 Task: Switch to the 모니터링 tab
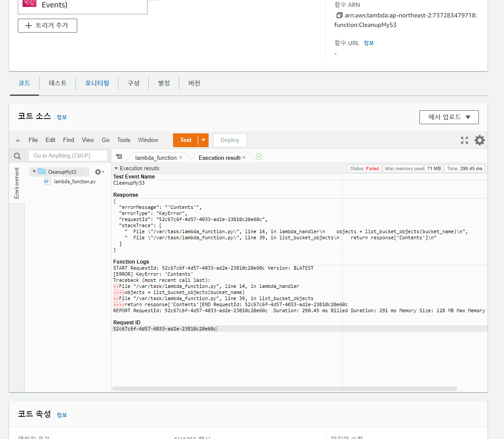click(97, 83)
